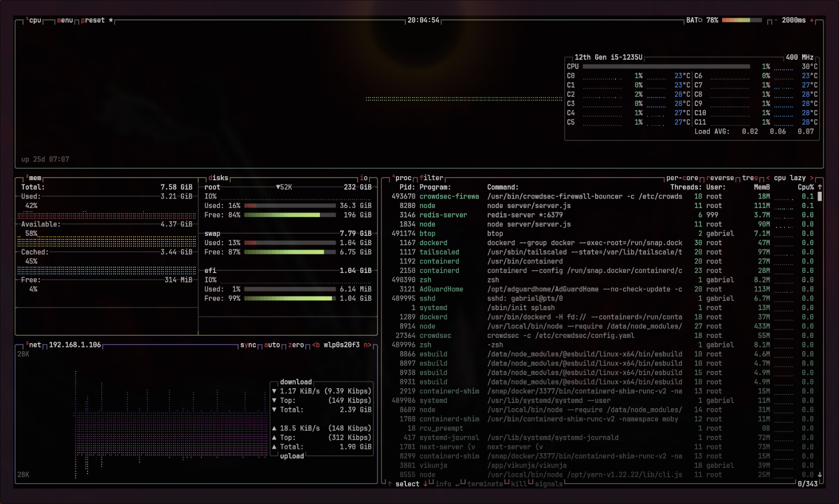This screenshot has height=504, width=839.
Task: Collapse the download stats via its ▼ arrow
Action: point(275,391)
